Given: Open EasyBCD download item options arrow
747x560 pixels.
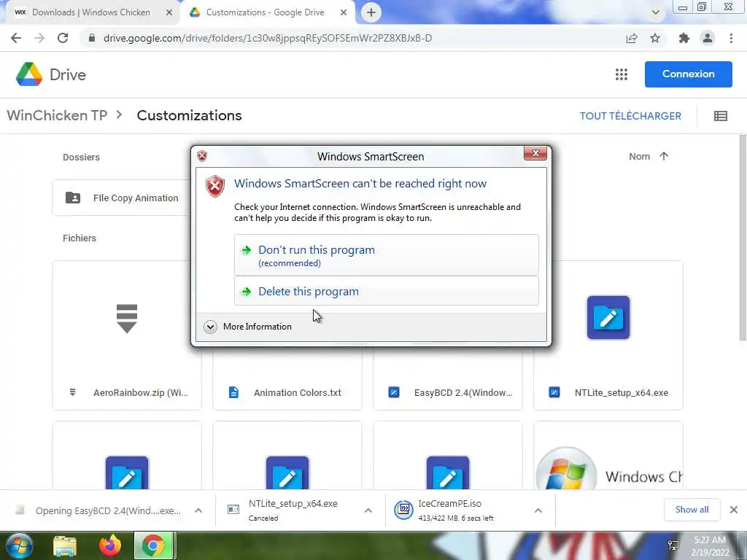Looking at the screenshot, I should click(x=198, y=510).
